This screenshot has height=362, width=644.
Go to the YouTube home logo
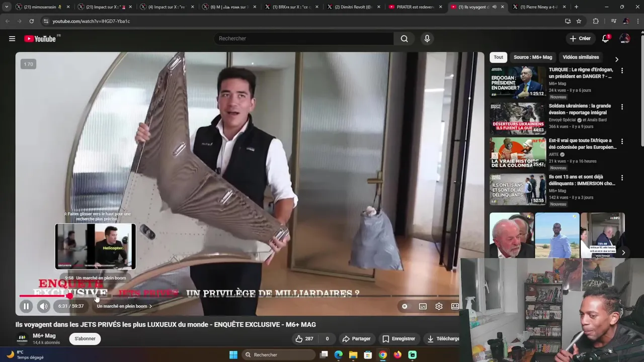40,39
